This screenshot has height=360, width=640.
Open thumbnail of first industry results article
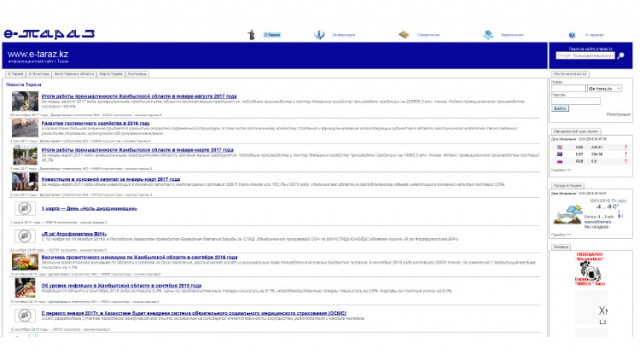(x=25, y=101)
